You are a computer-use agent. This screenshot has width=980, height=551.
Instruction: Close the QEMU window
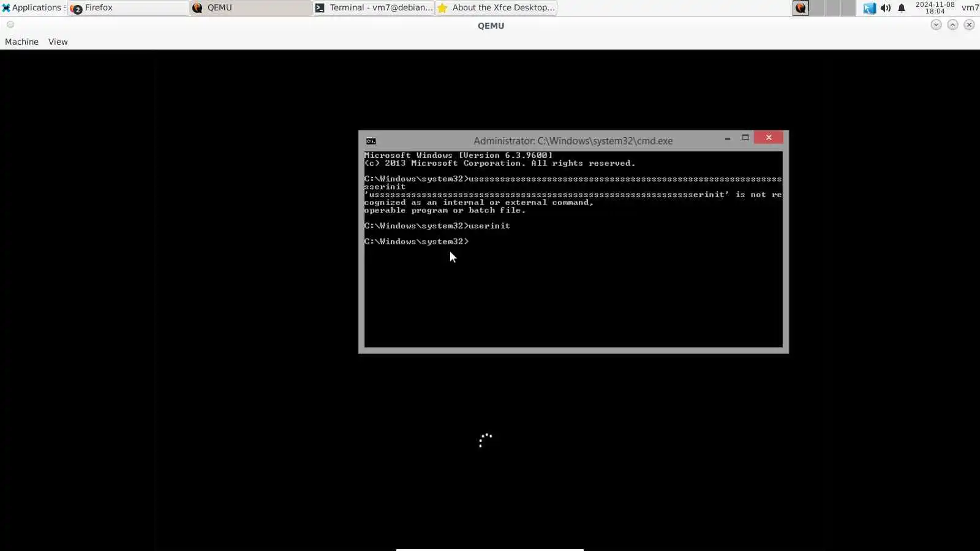969,24
